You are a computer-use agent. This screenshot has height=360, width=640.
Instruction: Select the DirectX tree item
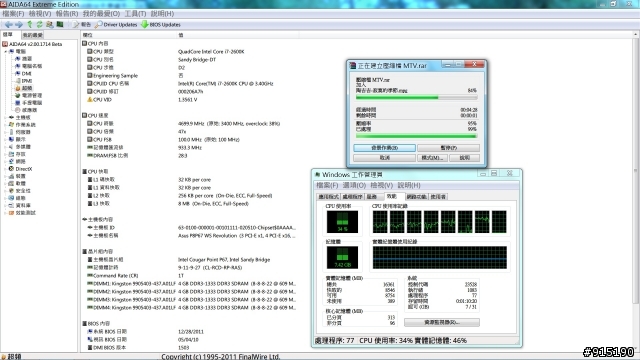tap(24, 169)
